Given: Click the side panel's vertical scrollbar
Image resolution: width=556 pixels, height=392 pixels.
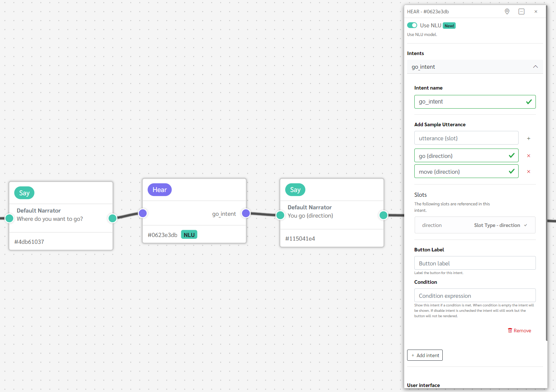Looking at the screenshot, I should 547,173.
